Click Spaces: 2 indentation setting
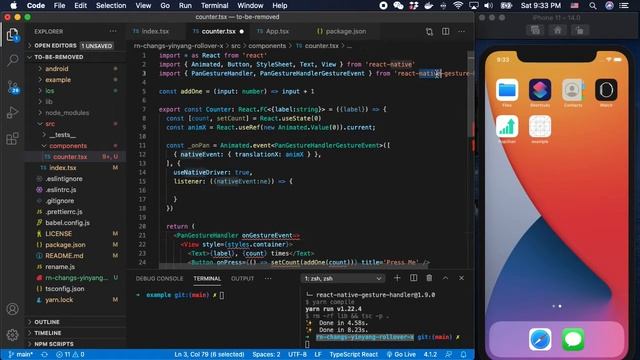Screen dimensions: 640x360 point(266,354)
